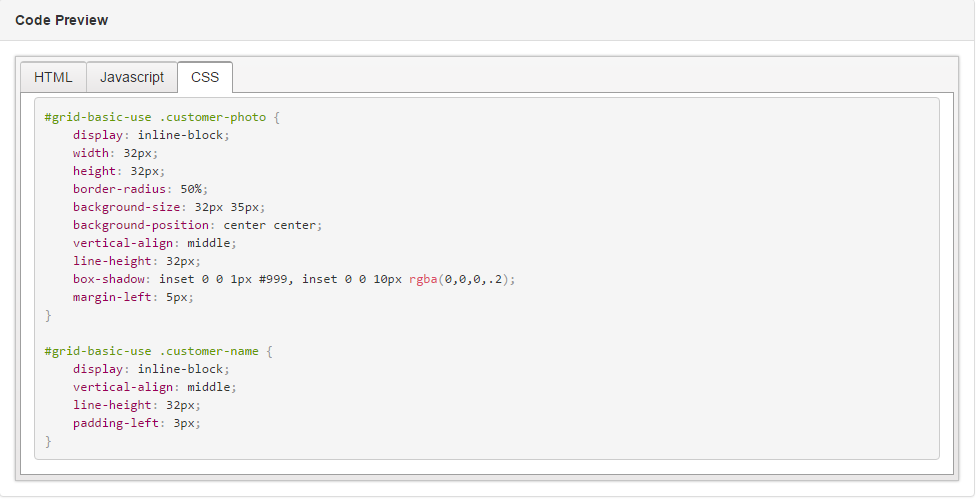The height and width of the screenshot is (499, 977).
Task: Click display: inline-block under .customer-photo
Action: click(150, 135)
